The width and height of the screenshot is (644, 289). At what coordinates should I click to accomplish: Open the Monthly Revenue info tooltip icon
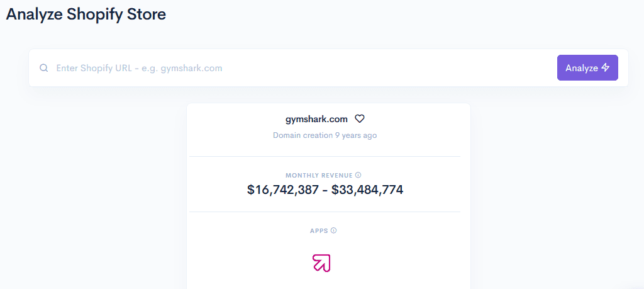(358, 175)
